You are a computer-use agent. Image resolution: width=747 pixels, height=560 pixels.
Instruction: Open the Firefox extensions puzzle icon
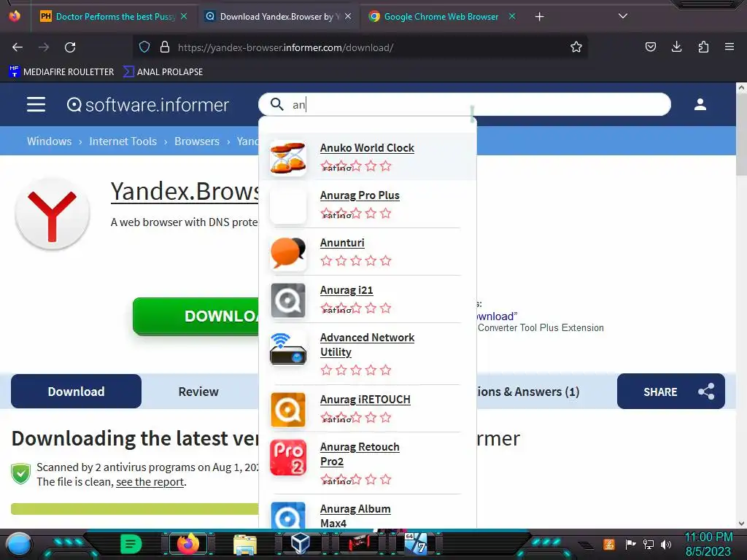click(x=703, y=47)
